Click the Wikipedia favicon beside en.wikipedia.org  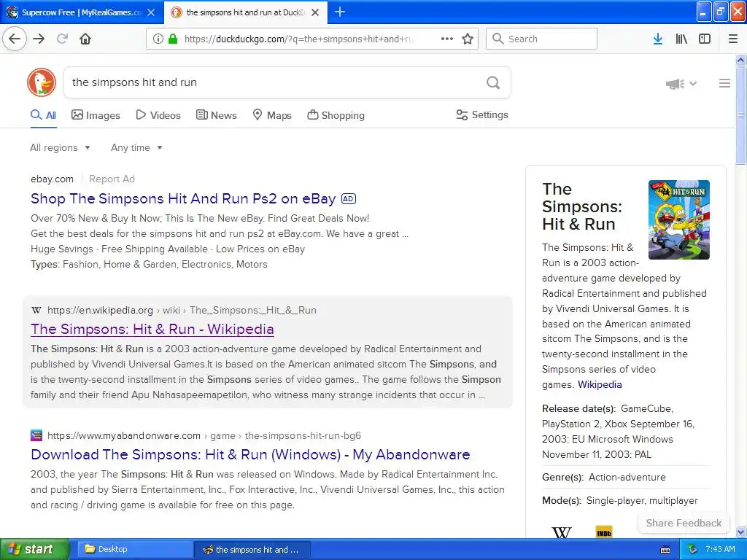click(x=36, y=310)
